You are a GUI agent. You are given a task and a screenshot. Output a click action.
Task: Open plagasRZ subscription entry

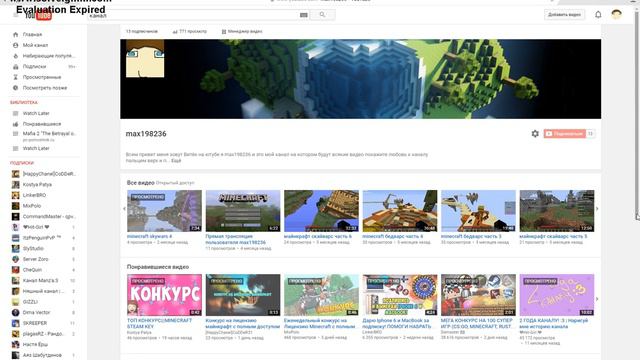pyautogui.click(x=44, y=334)
